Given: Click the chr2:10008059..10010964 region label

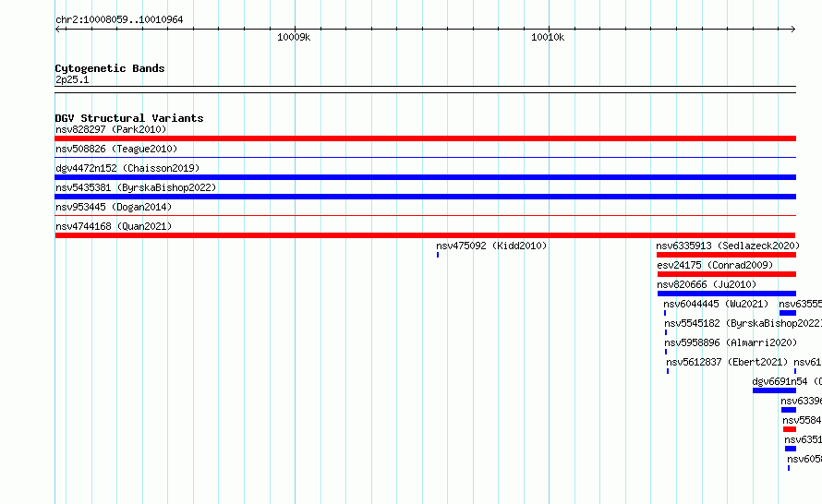Looking at the screenshot, I should [x=119, y=19].
